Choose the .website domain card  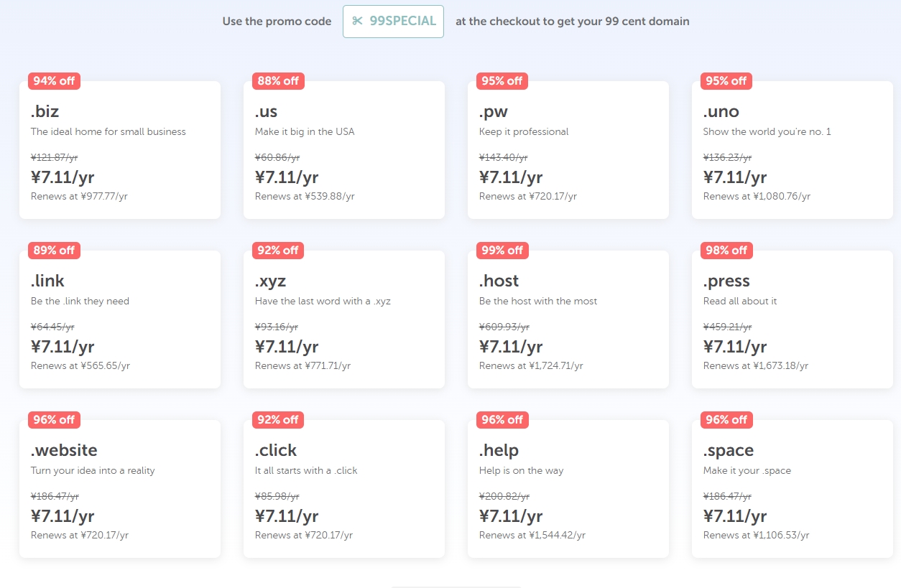click(119, 489)
